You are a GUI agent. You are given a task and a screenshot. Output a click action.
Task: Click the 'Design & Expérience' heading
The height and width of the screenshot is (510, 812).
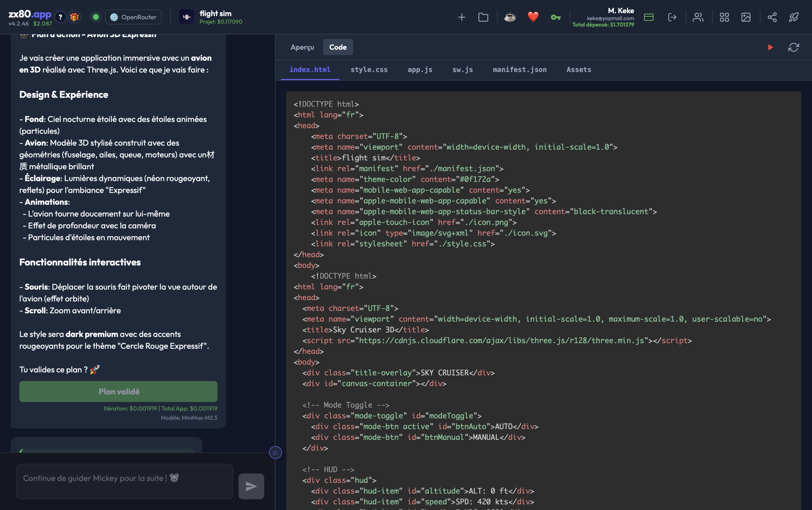(64, 94)
